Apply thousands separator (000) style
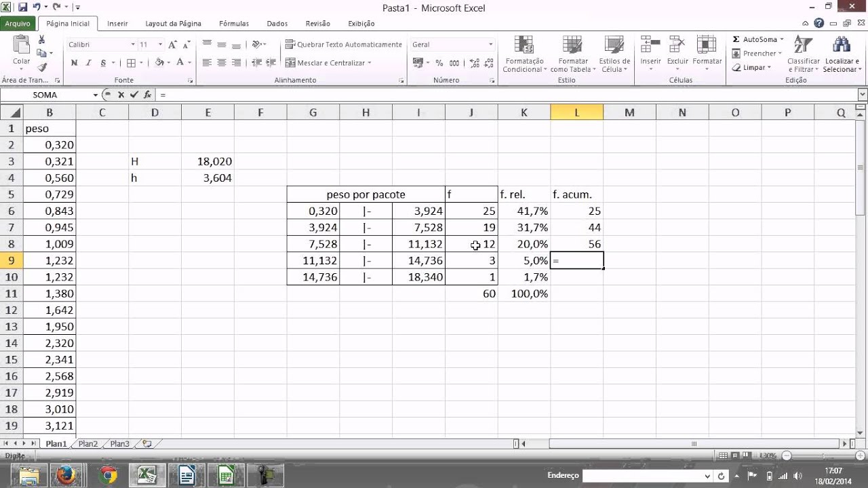 (453, 62)
